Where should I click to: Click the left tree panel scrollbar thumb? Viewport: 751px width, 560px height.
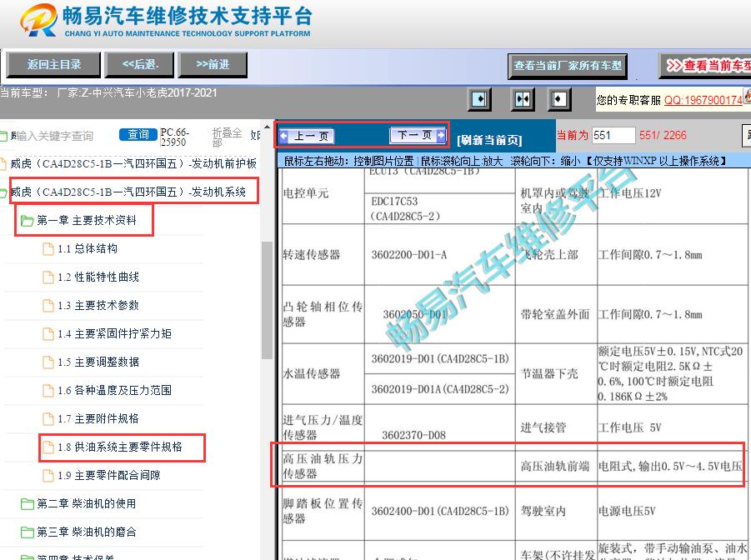pos(267,300)
